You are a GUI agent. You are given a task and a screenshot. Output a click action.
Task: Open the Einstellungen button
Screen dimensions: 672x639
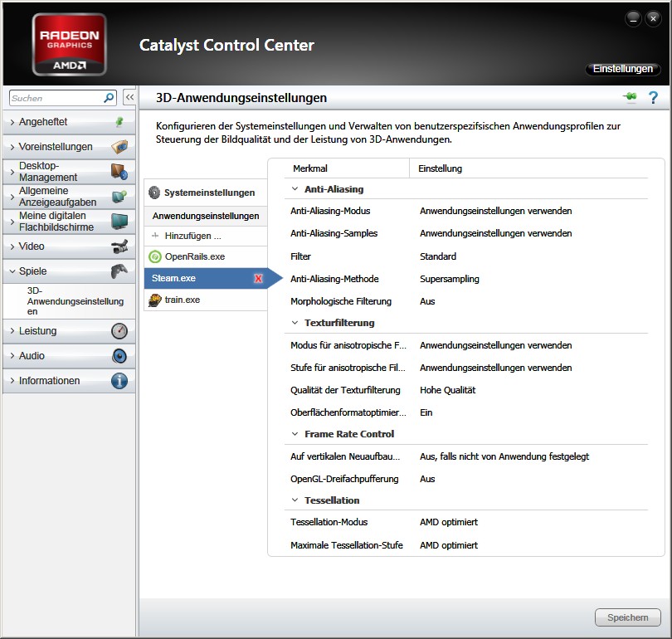pyautogui.click(x=622, y=69)
